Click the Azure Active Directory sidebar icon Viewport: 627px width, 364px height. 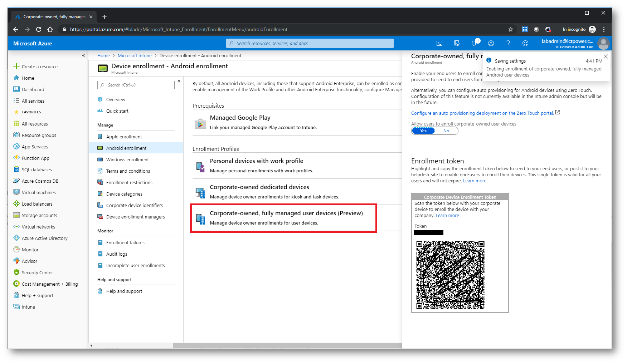pos(16,238)
